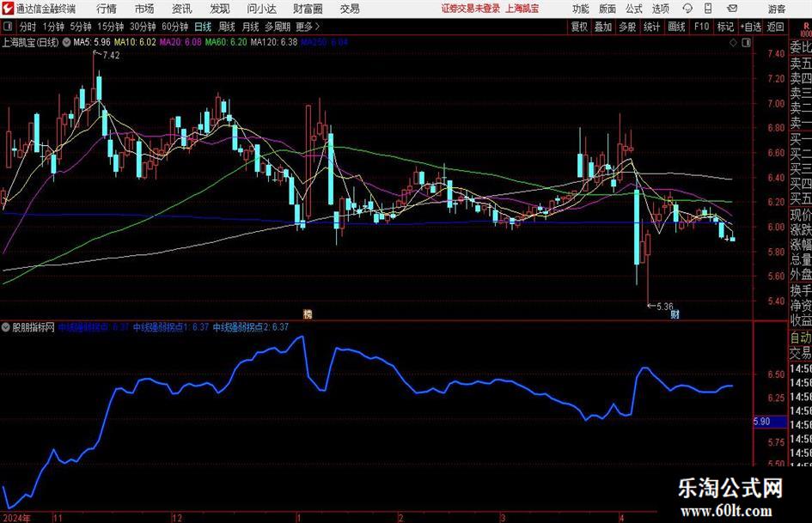Click the MA60: 6.20 indicator label
The image size is (812, 523).
tap(226, 42)
